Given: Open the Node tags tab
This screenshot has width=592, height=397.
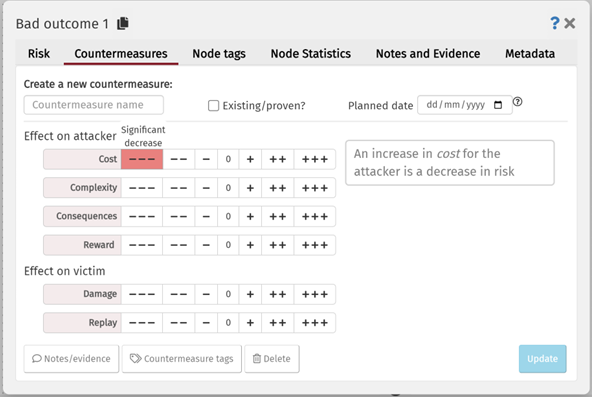Looking at the screenshot, I should point(219,54).
